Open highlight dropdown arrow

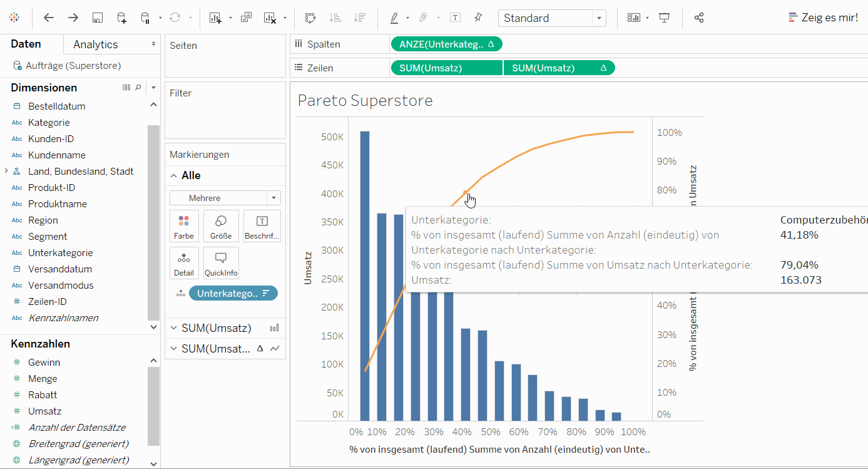click(x=407, y=18)
